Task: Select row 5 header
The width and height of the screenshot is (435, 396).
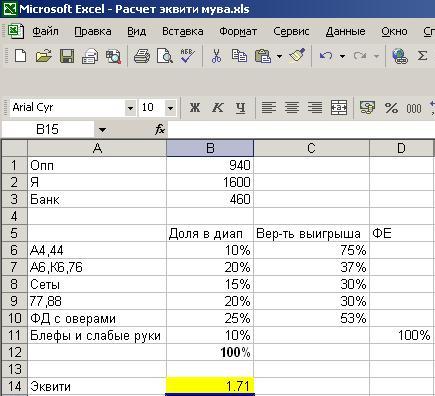Action: click(x=14, y=233)
